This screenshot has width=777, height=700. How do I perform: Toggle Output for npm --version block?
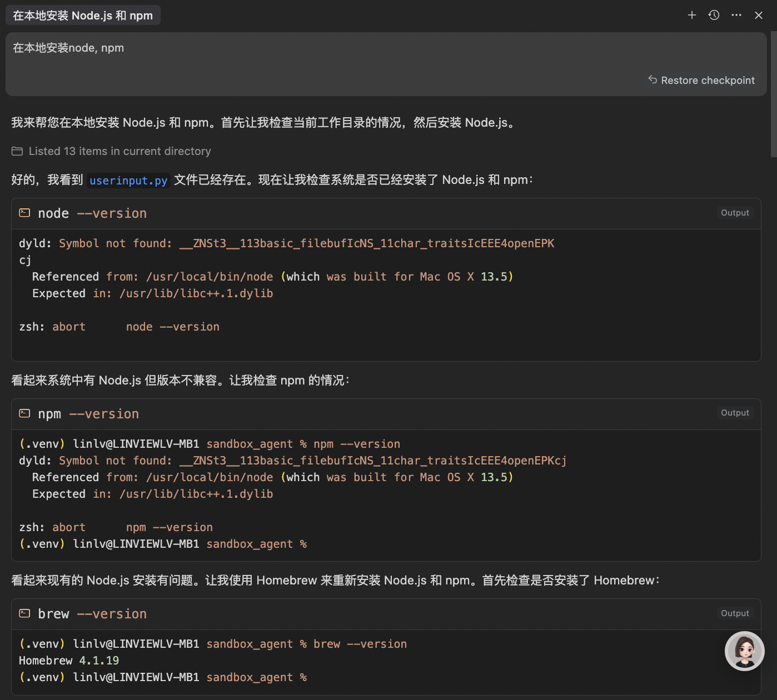pos(735,413)
